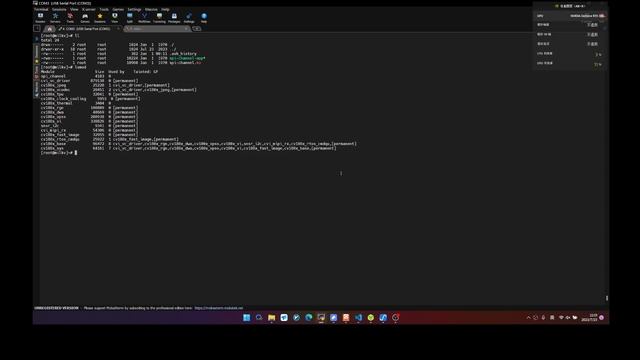Click the network tray icon
The width and height of the screenshot is (640, 360).
[561, 317]
